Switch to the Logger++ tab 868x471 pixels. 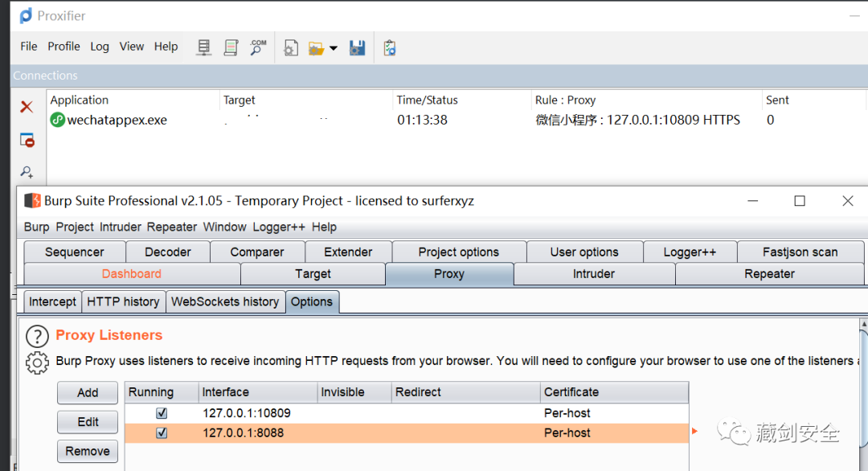690,252
